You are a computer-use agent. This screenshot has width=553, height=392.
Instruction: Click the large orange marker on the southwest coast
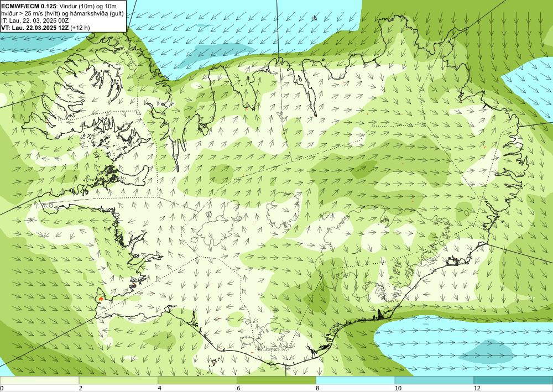101,299
